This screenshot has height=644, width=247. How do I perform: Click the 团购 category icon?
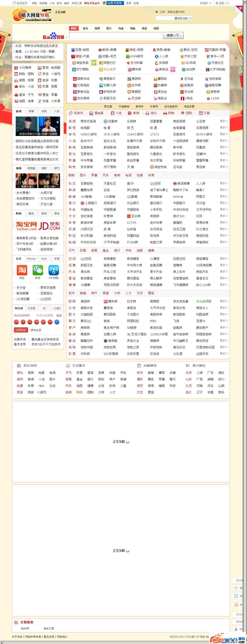[x=187, y=113]
